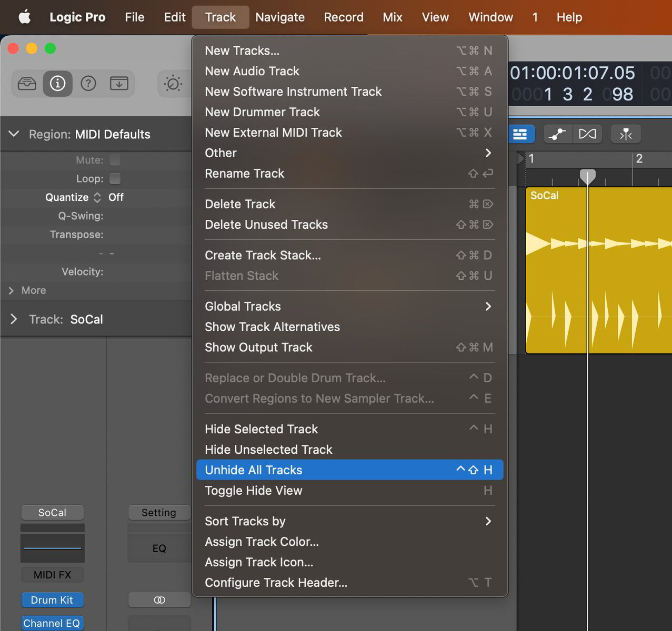The width and height of the screenshot is (672, 631).
Task: Enable the Flex bowtie icon
Action: 587,134
